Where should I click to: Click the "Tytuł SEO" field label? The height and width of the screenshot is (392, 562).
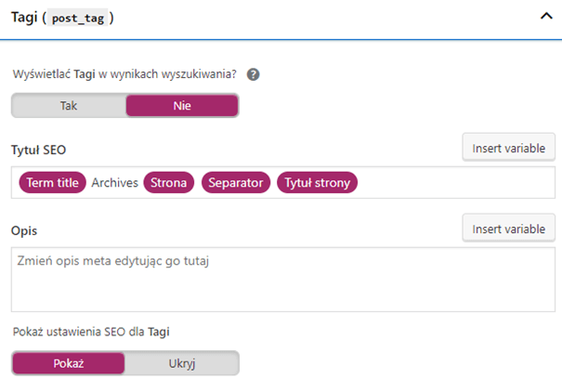pos(38,149)
